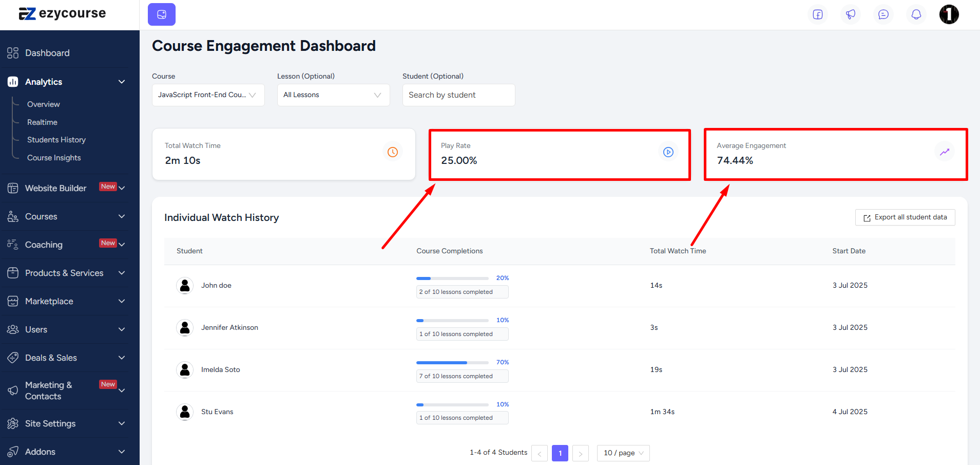Click John doe's 20% progress bar
Viewport: 980px width, 465px height.
(x=452, y=278)
